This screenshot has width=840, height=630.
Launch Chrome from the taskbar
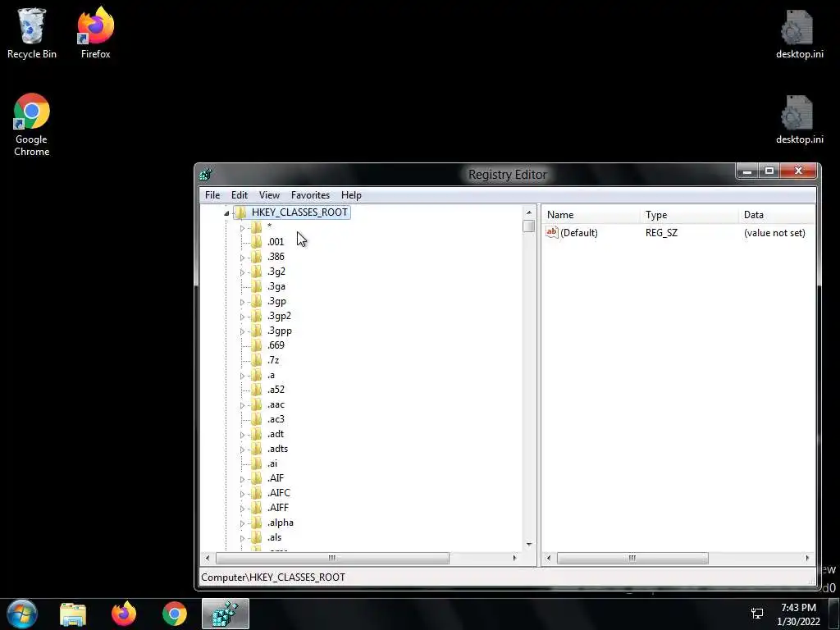(175, 614)
